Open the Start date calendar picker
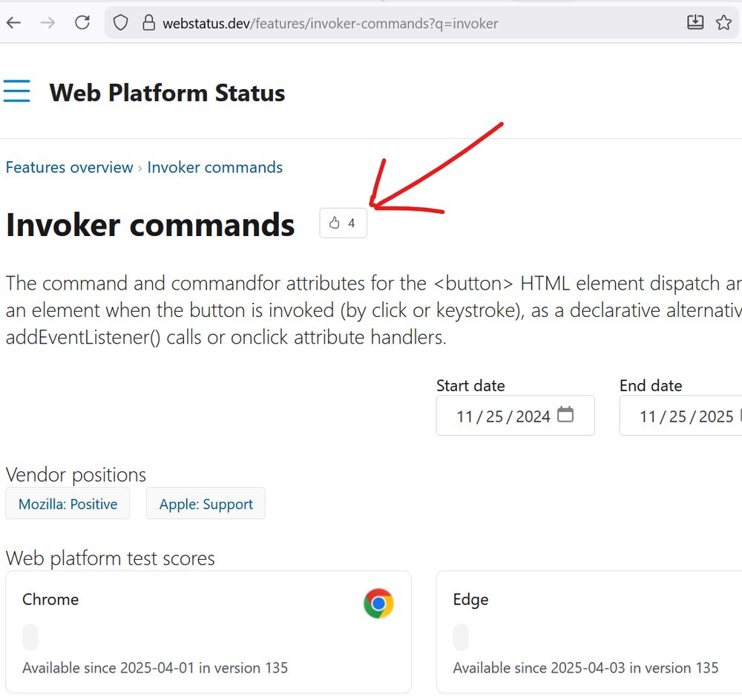The image size is (742, 700). tap(565, 416)
